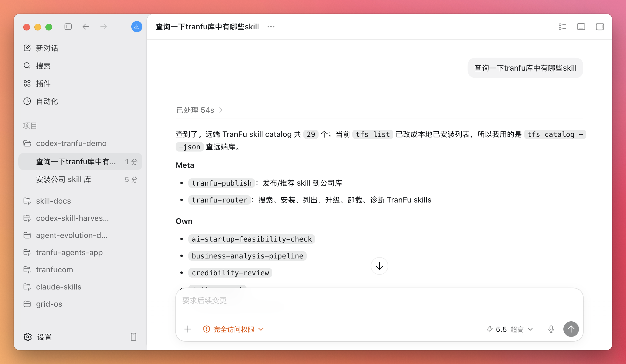
Task: Toggle the bottom panel layout icon
Action: [581, 27]
